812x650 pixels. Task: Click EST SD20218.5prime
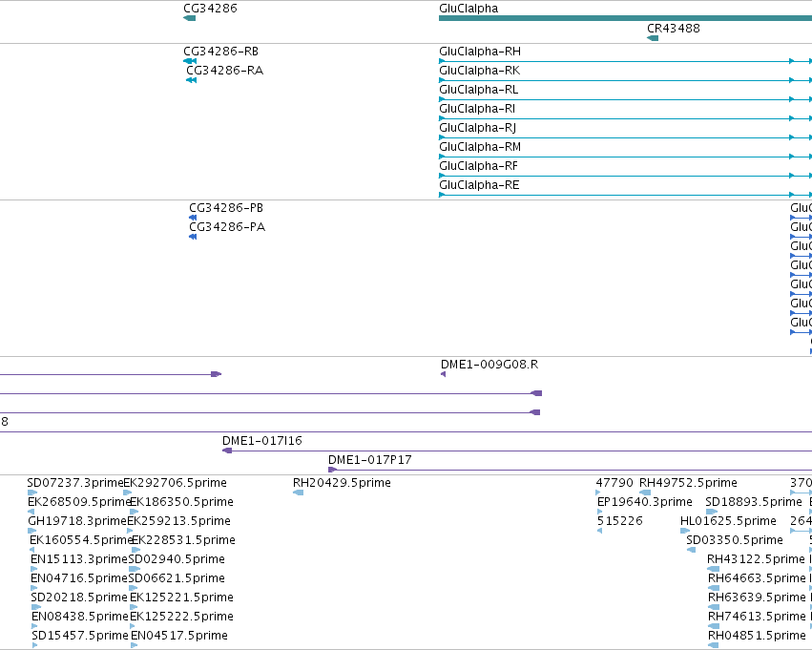coord(78,598)
